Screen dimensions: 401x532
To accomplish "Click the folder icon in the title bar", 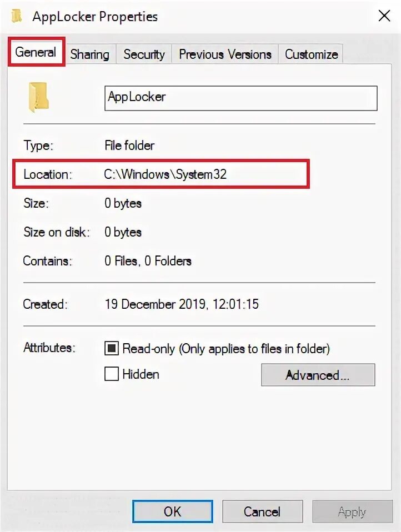I will coord(16,16).
